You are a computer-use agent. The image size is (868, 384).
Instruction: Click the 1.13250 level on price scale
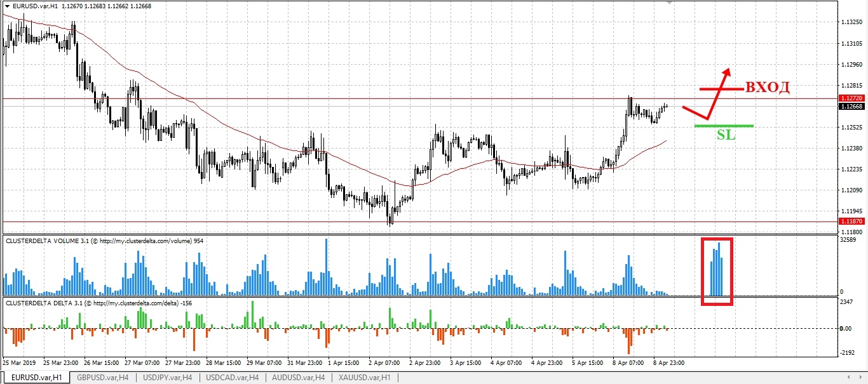tap(850, 22)
